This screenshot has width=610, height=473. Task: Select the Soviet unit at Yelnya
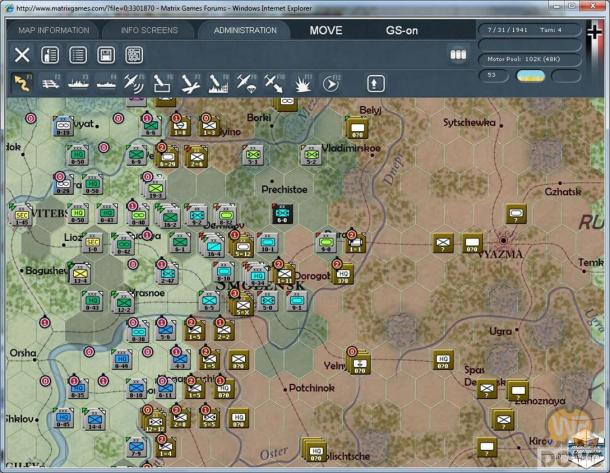359,363
